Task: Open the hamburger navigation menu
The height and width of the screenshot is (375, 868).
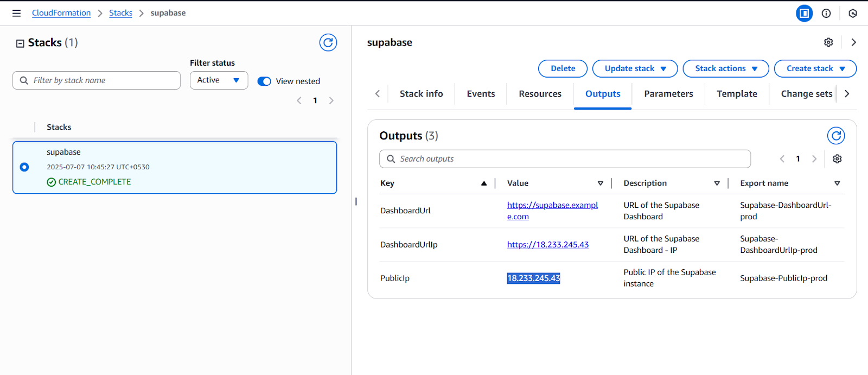Action: pos(16,13)
